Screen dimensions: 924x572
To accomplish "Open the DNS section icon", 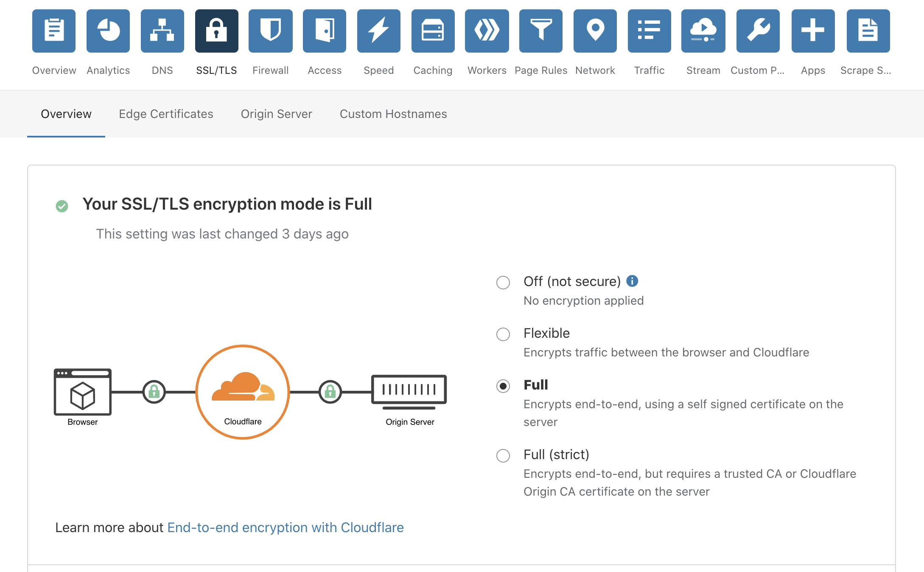I will point(162,31).
